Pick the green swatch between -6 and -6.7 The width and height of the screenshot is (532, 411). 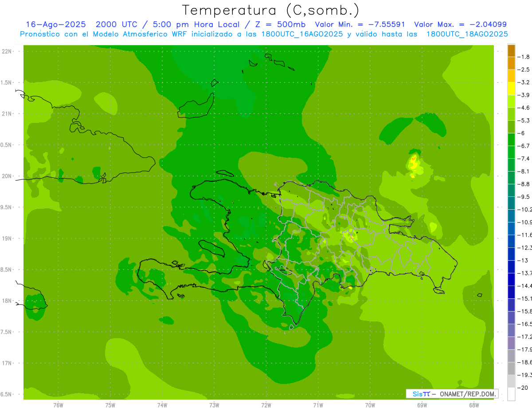point(511,140)
